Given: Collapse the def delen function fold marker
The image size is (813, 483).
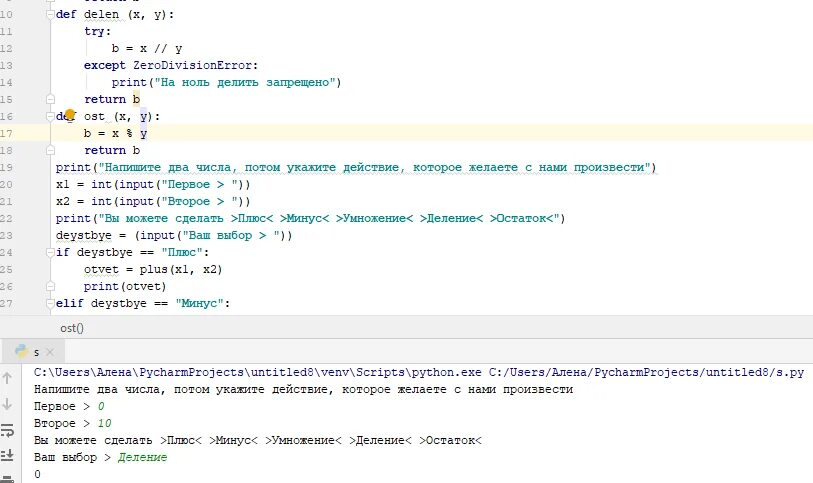Looking at the screenshot, I should [50, 14].
